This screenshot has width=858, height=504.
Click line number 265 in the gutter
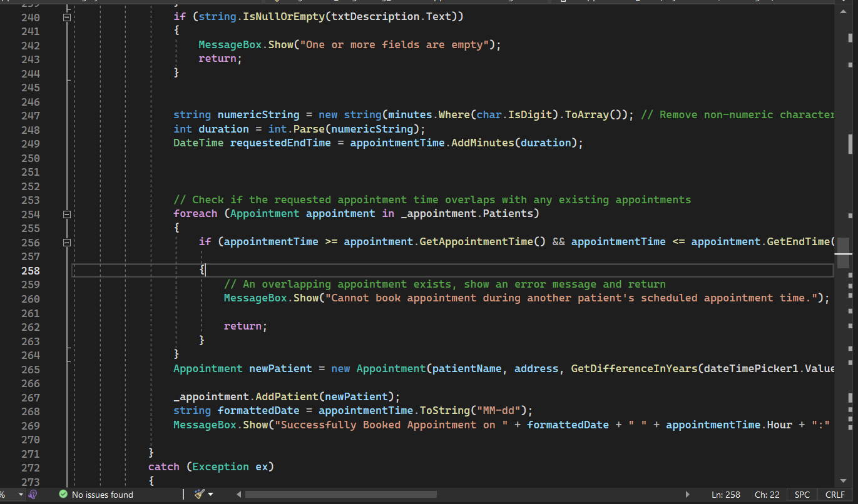pyautogui.click(x=31, y=369)
